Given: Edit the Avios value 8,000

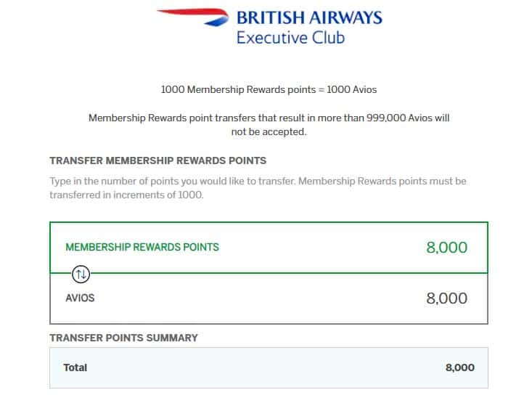Looking at the screenshot, I should pyautogui.click(x=446, y=298).
